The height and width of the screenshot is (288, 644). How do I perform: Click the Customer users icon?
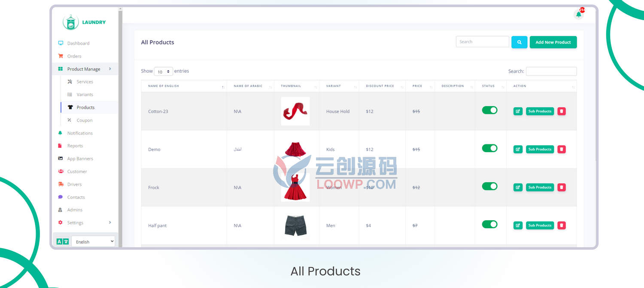tap(61, 172)
